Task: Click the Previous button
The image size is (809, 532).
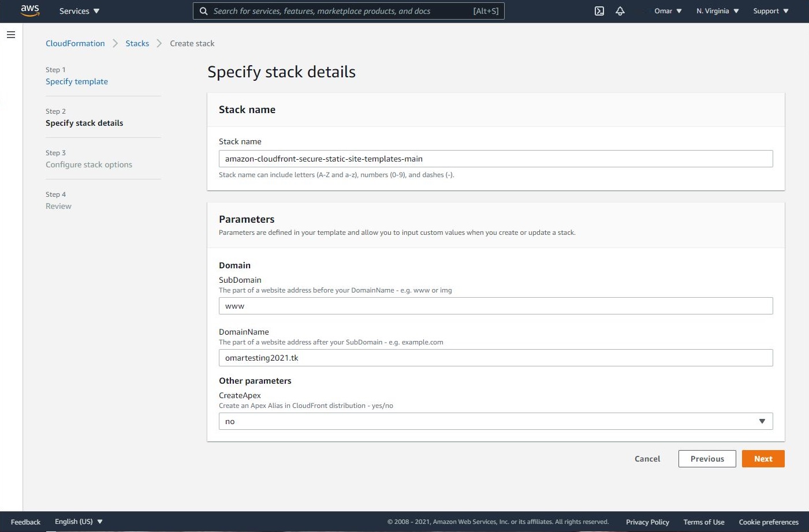Action: tap(707, 459)
